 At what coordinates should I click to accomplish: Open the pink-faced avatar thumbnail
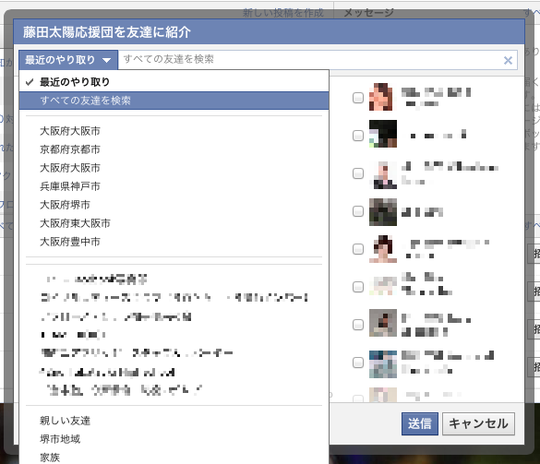[x=383, y=97]
